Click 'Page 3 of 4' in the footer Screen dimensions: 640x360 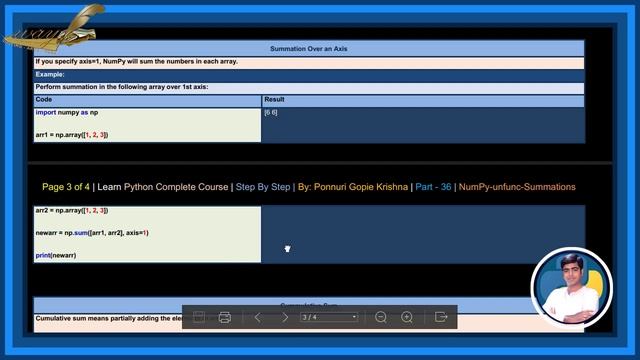[x=66, y=187]
